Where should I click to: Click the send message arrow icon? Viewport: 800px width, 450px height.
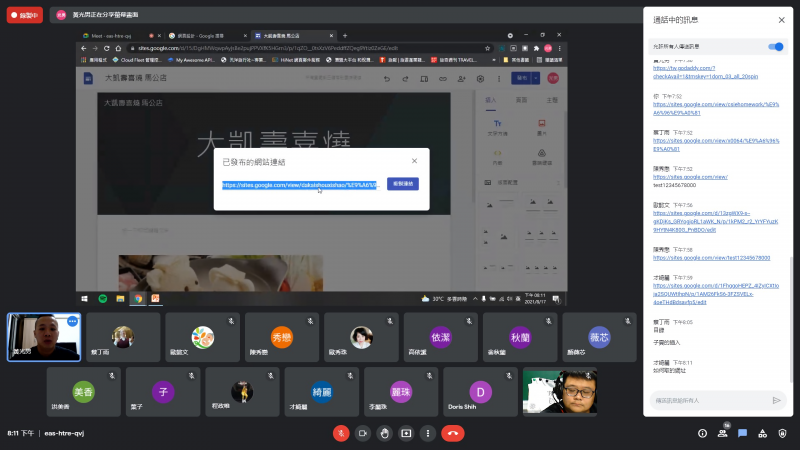[776, 400]
